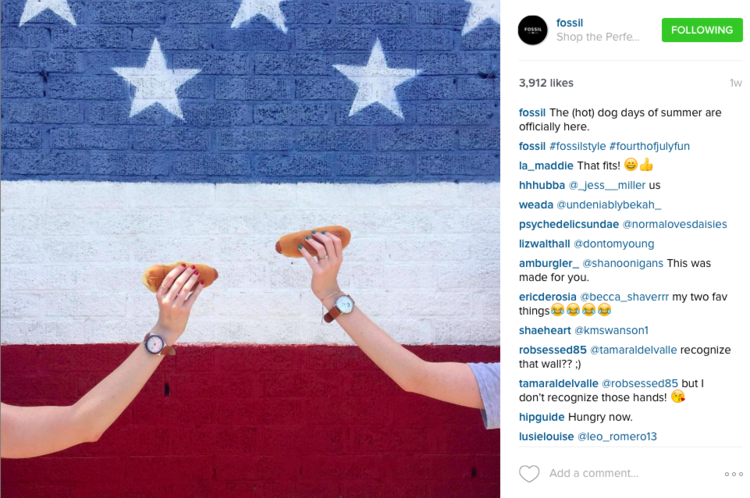The width and height of the screenshot is (750, 498).
Task: Open the @dontomyoung mention
Action: [614, 244]
